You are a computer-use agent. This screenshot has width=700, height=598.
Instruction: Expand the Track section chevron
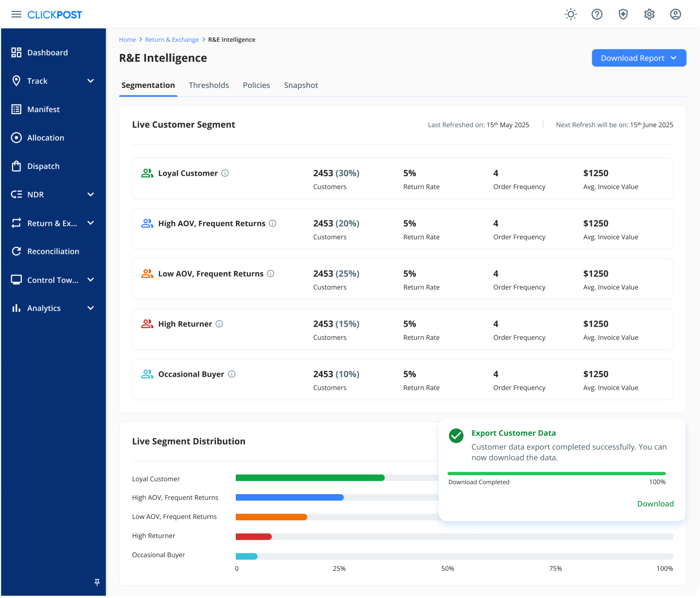(x=91, y=81)
